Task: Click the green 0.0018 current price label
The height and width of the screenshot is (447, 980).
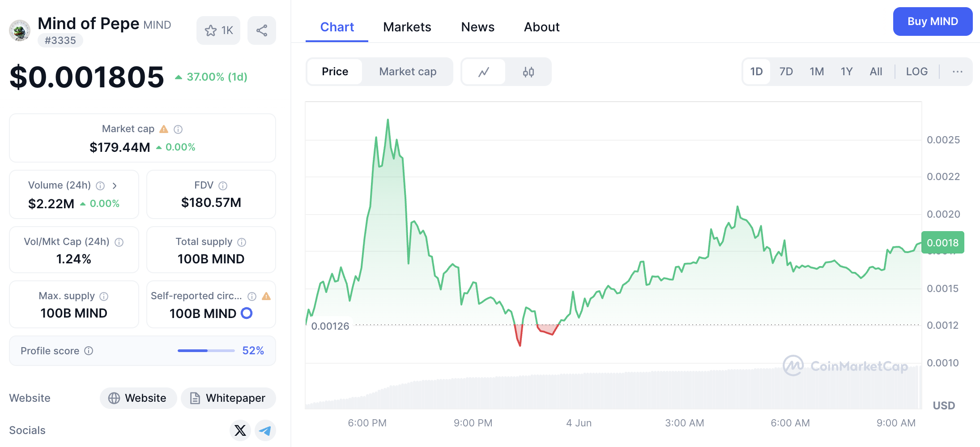Action: coord(943,243)
